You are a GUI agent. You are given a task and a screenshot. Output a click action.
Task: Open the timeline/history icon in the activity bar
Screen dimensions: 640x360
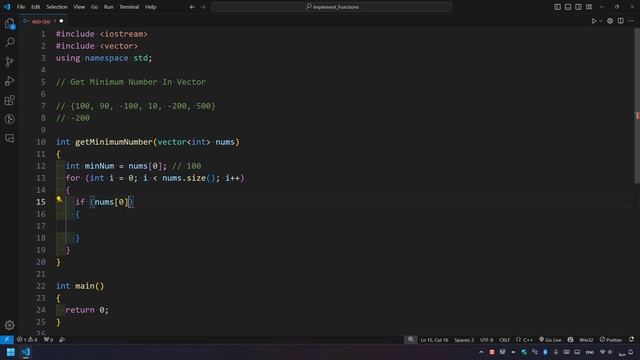click(9, 119)
